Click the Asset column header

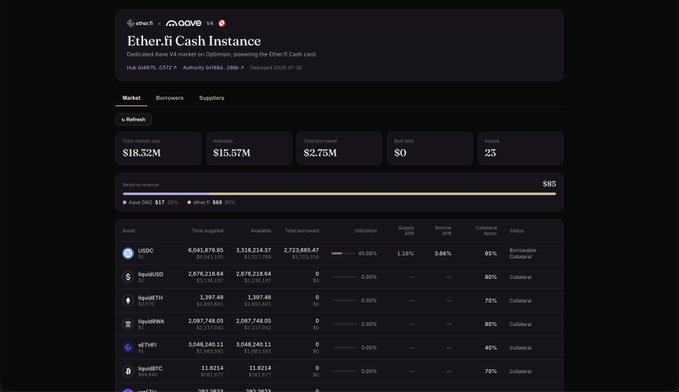point(129,231)
